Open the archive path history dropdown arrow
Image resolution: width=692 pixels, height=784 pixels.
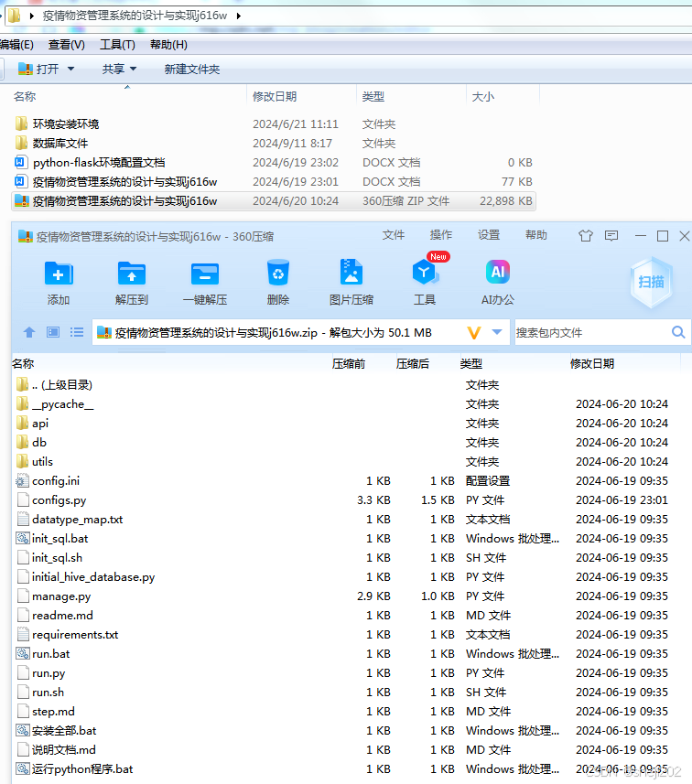[497, 332]
